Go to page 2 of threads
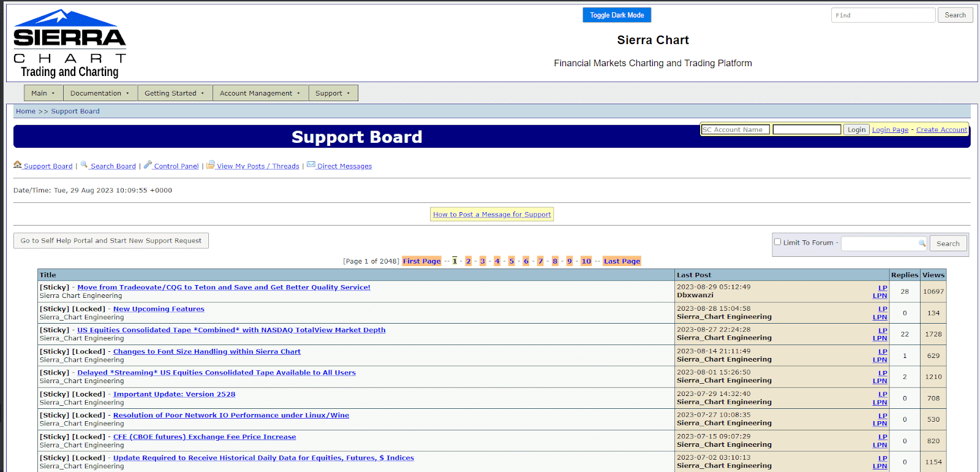Screen dimensions: 980x472 coord(469,261)
